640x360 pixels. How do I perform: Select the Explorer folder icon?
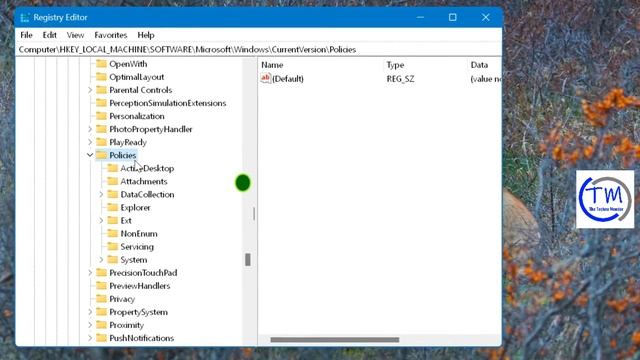113,207
